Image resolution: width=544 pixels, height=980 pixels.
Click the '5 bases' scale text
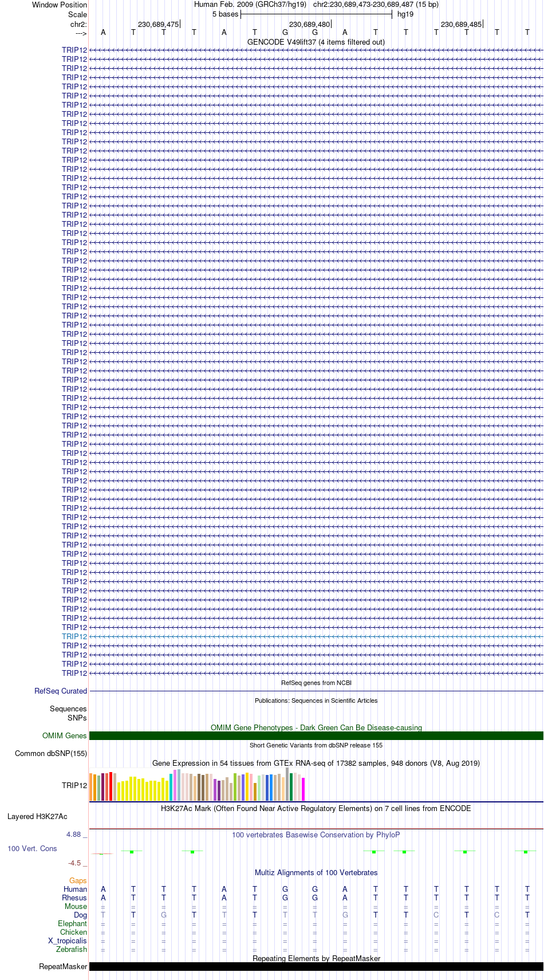click(x=225, y=14)
